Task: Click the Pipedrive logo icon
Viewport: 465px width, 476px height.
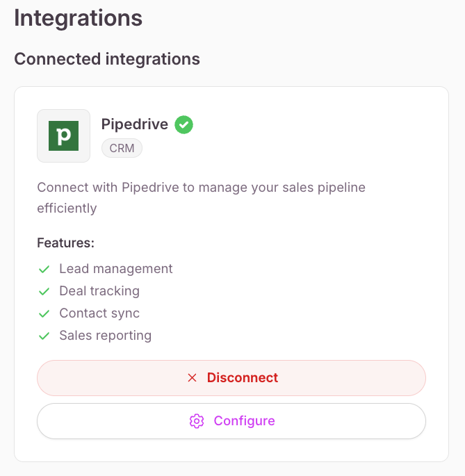Action: pyautogui.click(x=63, y=136)
